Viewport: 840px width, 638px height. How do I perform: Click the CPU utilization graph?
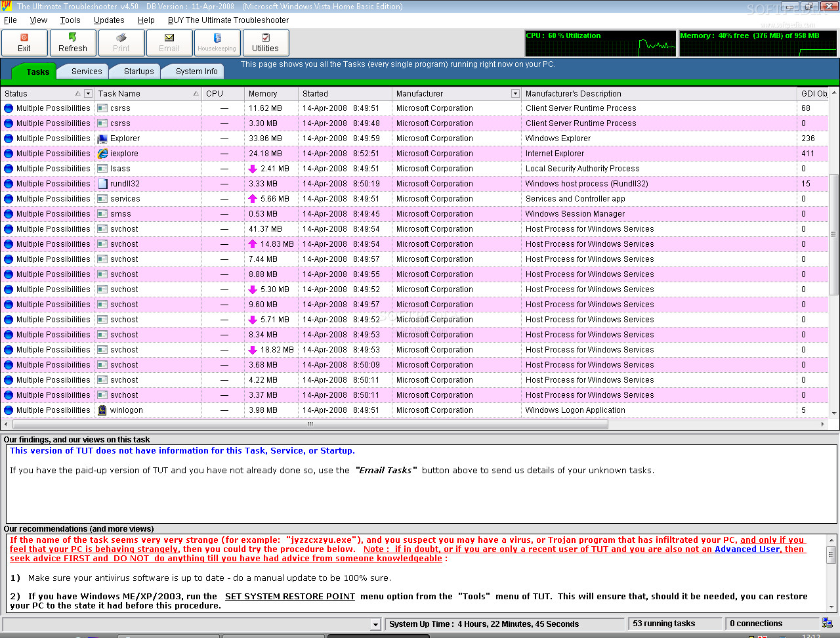(600, 43)
